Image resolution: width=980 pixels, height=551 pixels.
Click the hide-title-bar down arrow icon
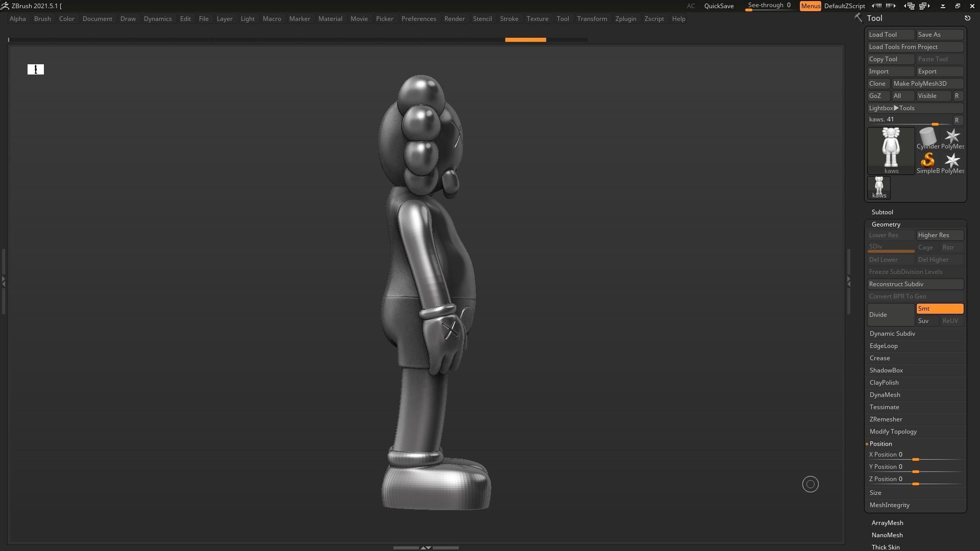[943, 6]
